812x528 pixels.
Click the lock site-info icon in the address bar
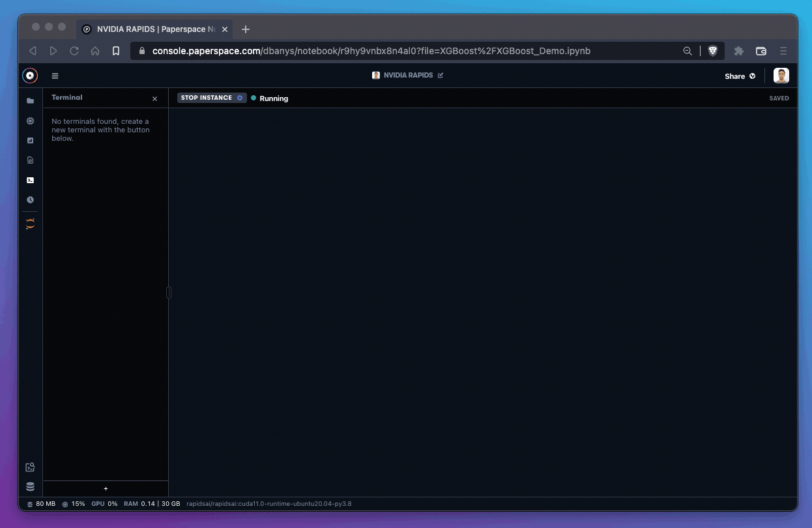[141, 51]
